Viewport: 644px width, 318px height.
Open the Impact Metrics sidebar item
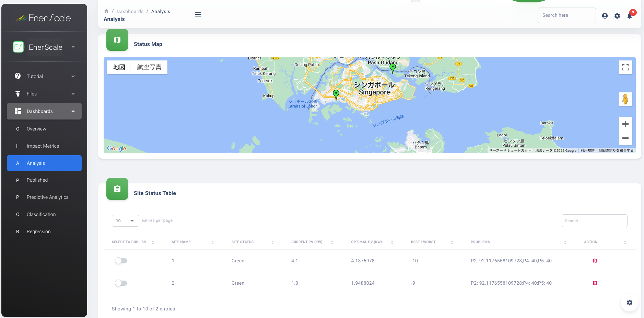[x=44, y=146]
